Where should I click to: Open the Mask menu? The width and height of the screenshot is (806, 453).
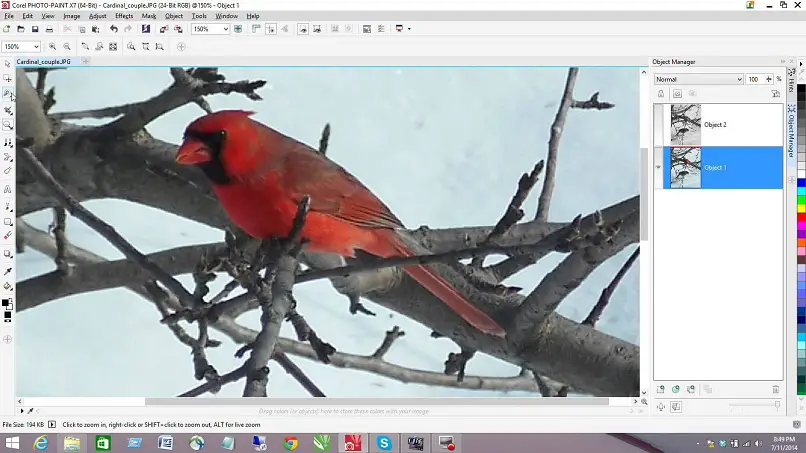pyautogui.click(x=149, y=16)
